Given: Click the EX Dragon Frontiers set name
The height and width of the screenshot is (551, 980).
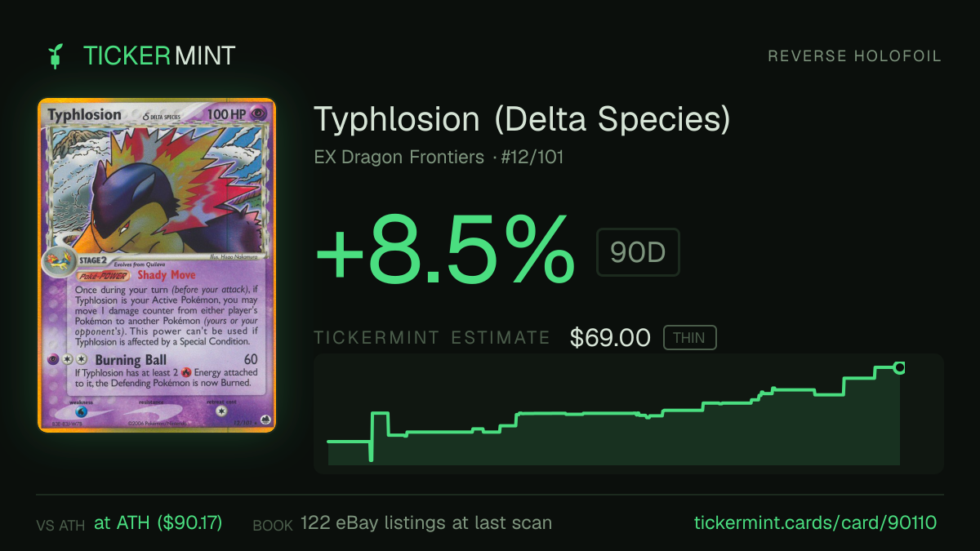Looking at the screenshot, I should pyautogui.click(x=399, y=157).
